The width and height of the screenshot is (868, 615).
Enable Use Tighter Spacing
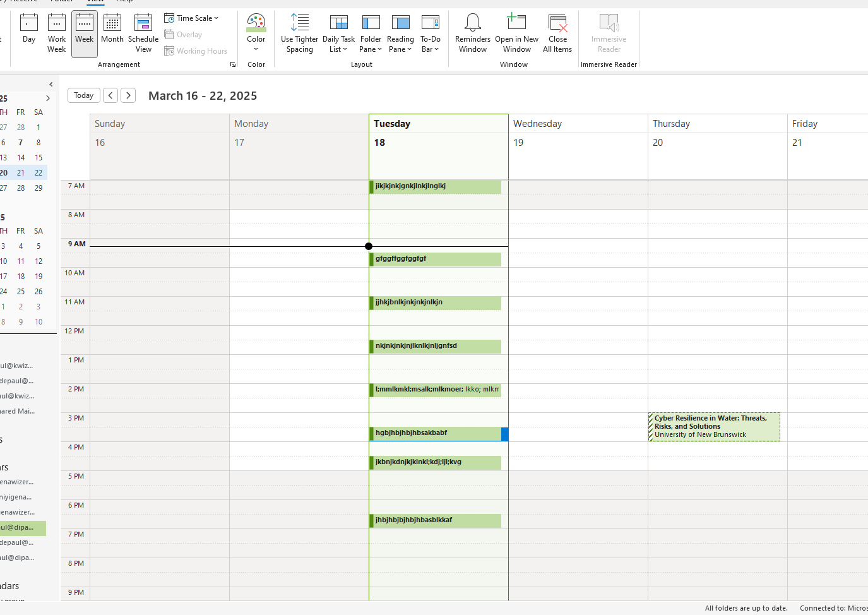[299, 33]
